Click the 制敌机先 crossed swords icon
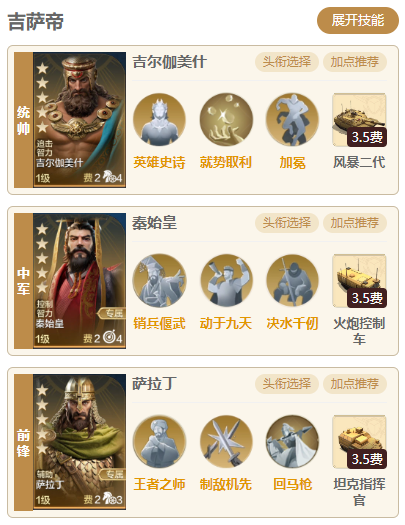 coord(226,442)
